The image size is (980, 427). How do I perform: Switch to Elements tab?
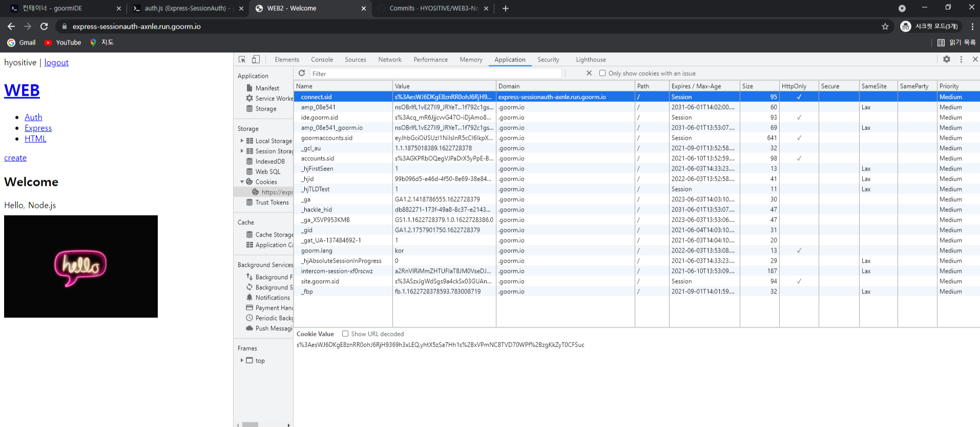point(287,59)
